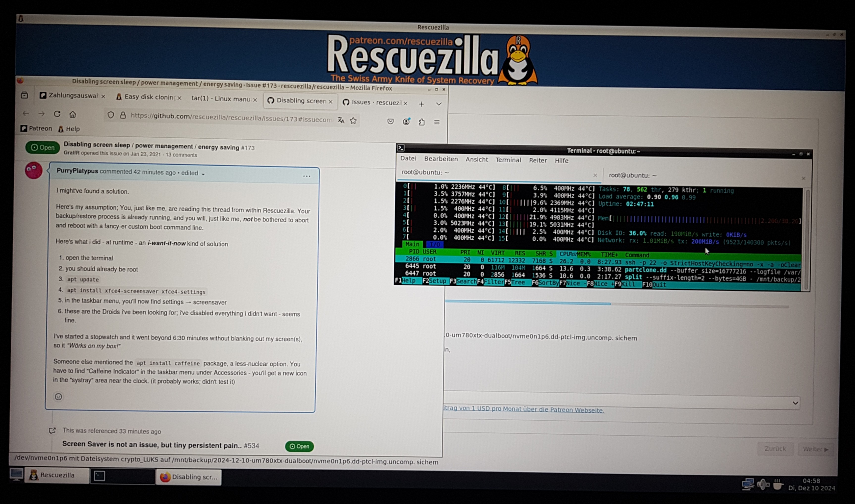Click PurryPlatypus avatar image
855x504 pixels.
[x=33, y=170]
